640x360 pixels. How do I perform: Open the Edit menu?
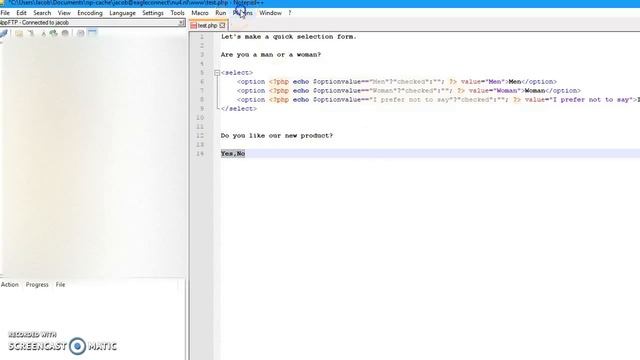click(x=21, y=13)
